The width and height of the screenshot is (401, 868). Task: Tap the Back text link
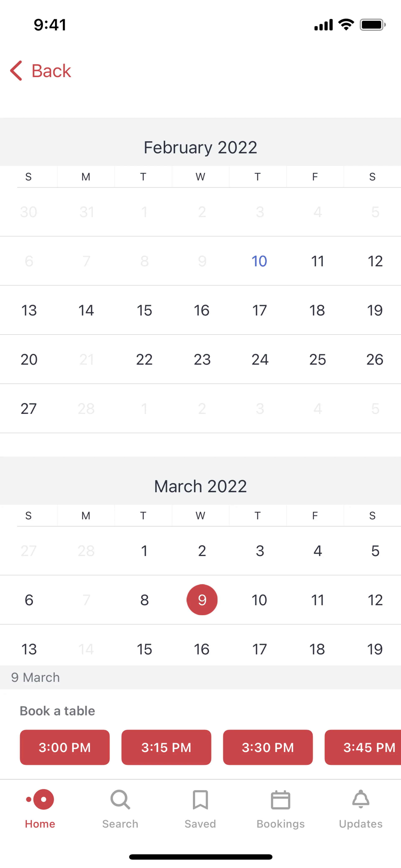pyautogui.click(x=51, y=71)
